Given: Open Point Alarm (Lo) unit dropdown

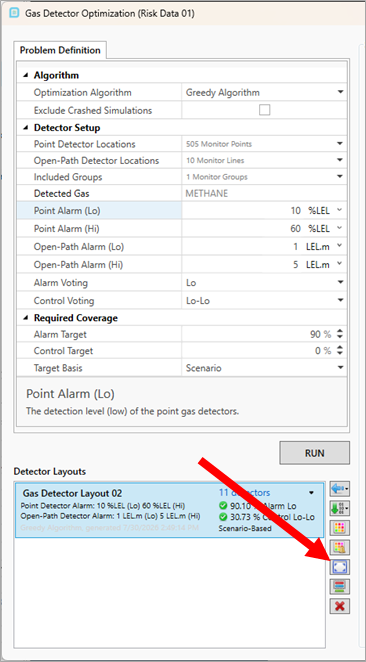Looking at the screenshot, I should (x=340, y=211).
